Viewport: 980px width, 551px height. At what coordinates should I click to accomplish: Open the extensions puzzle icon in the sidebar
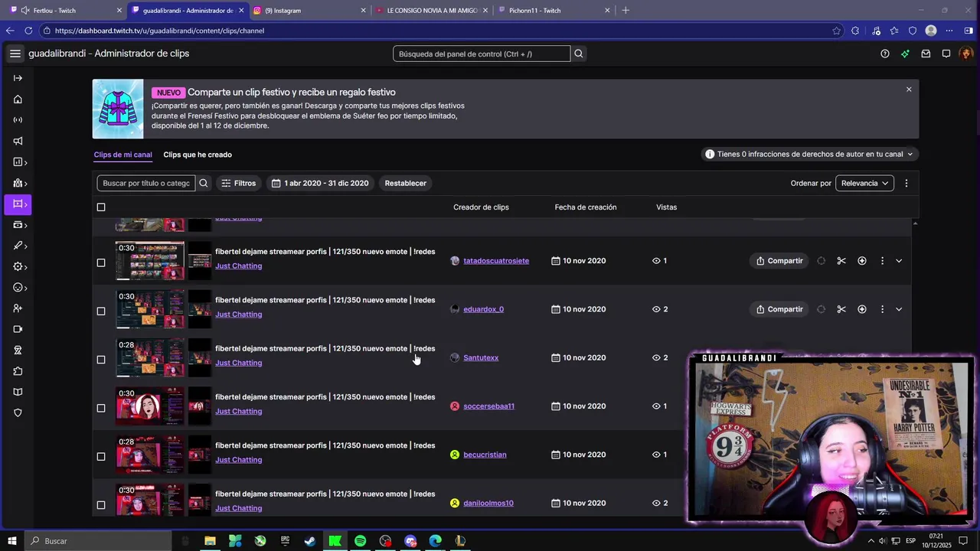18,371
